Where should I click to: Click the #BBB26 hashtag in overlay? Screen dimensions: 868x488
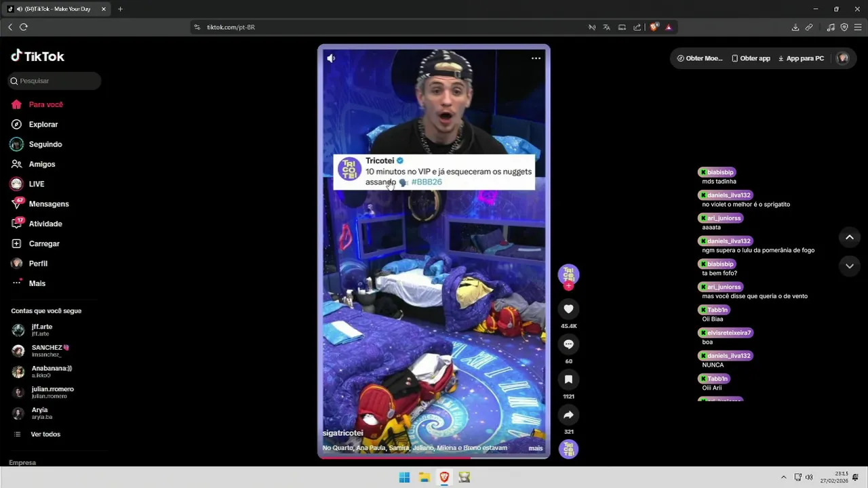pyautogui.click(x=427, y=182)
